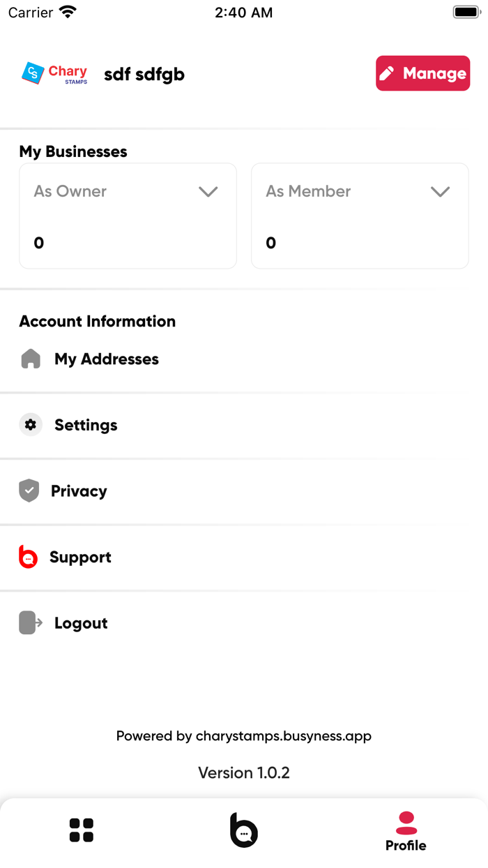Open the dashboard grid tab icon

82,830
